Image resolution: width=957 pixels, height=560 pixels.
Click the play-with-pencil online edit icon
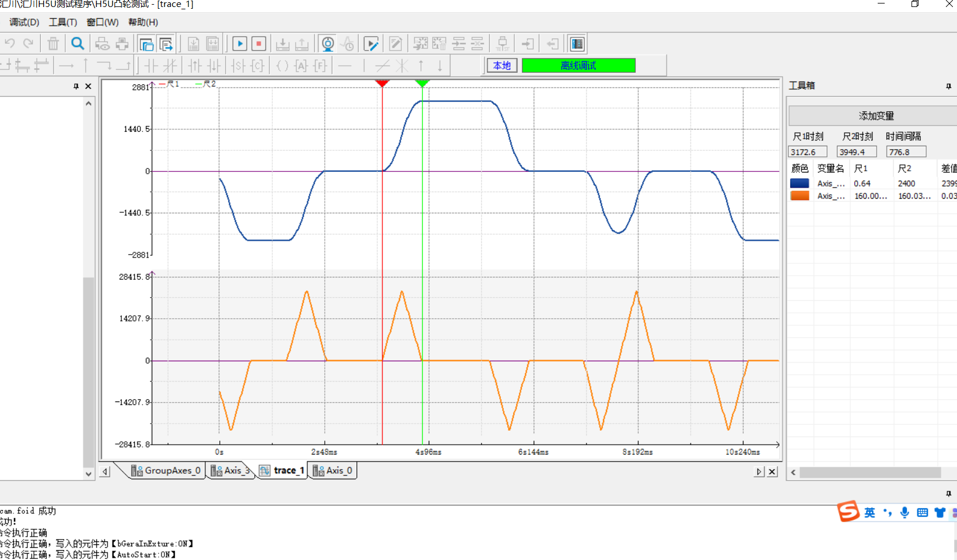click(371, 44)
